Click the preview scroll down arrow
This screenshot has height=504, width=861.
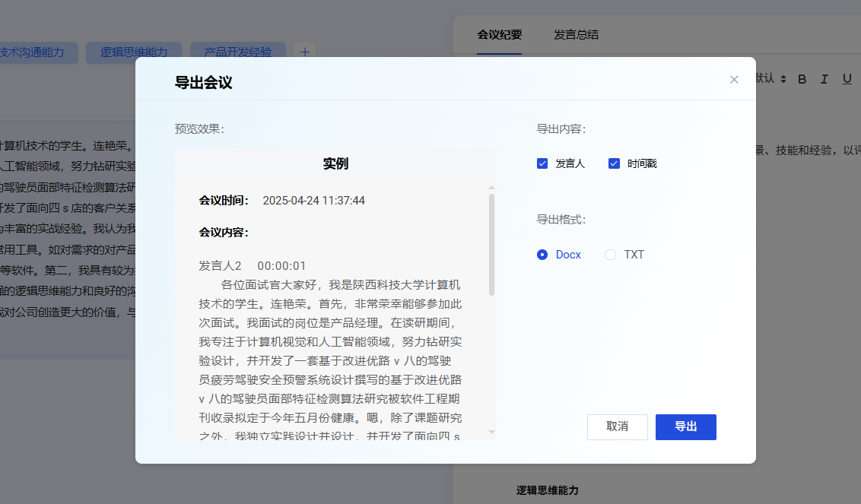click(x=491, y=433)
